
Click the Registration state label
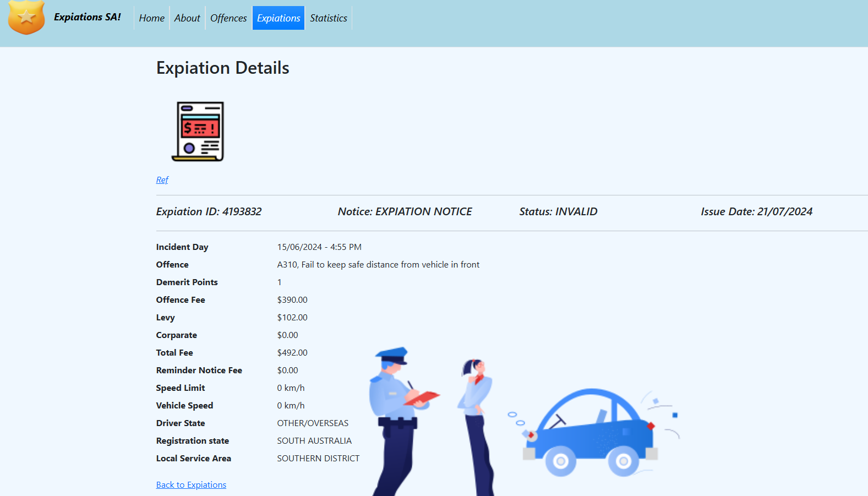point(193,441)
